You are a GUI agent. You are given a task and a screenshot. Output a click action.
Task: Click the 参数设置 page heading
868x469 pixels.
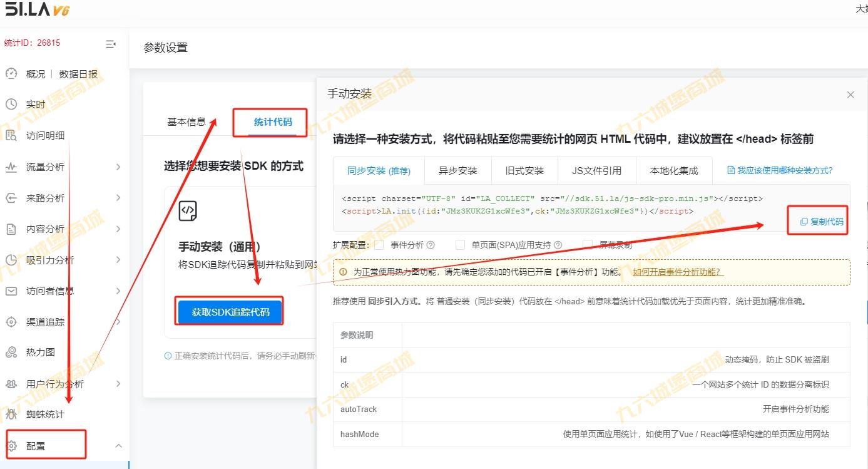(165, 48)
